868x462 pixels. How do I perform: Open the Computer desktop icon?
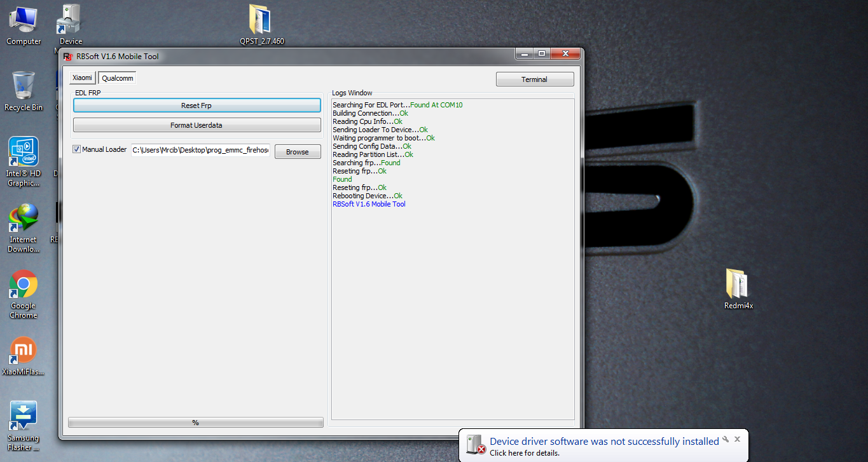click(x=24, y=25)
